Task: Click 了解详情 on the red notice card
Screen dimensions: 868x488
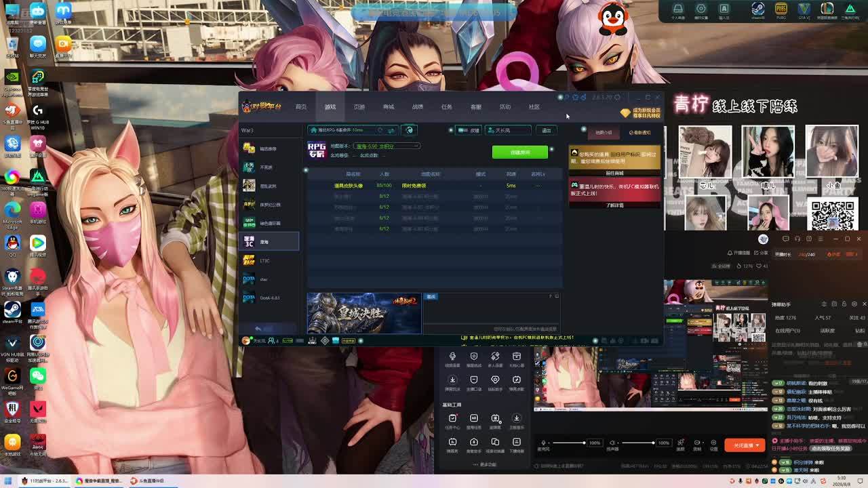Action: click(x=614, y=205)
